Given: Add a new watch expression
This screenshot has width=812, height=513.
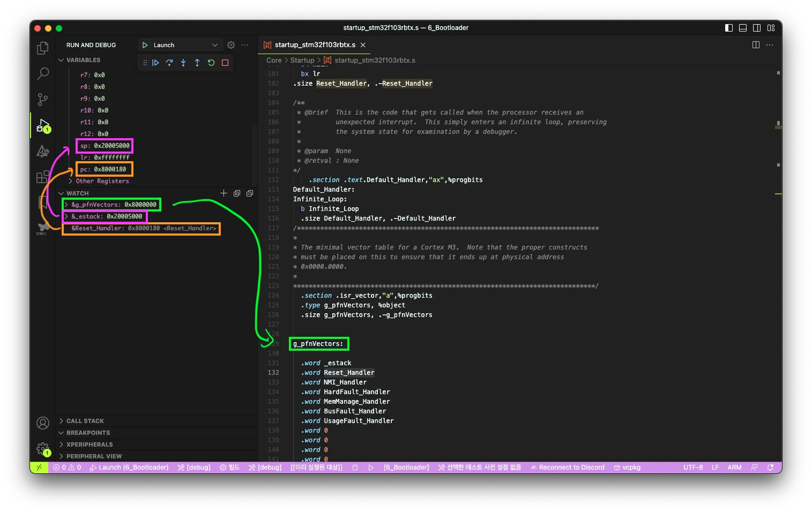Looking at the screenshot, I should point(224,193).
